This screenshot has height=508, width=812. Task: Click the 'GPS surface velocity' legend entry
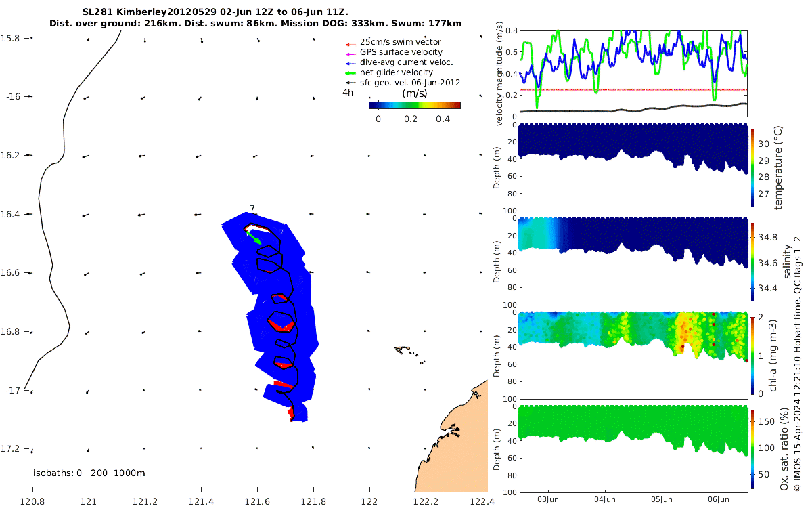[x=402, y=52]
